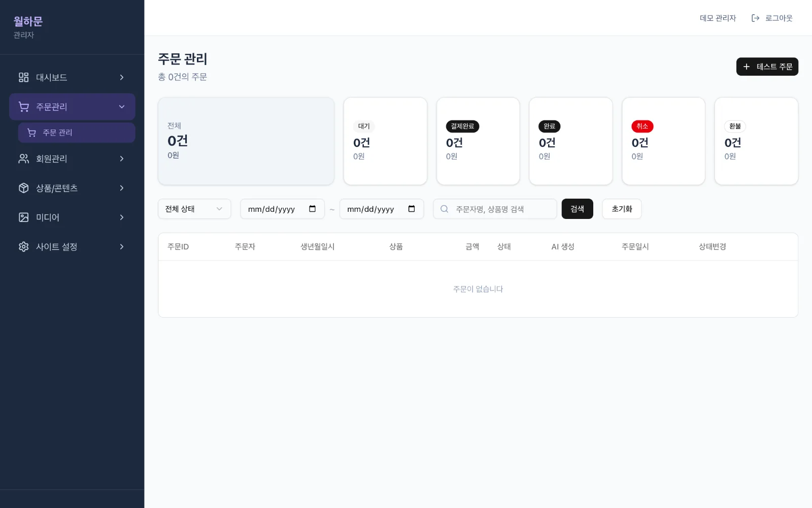Screen dimensions: 812x508
Task: Focus the 주문자명, 상품명 검색 input
Action: pyautogui.click(x=495, y=209)
